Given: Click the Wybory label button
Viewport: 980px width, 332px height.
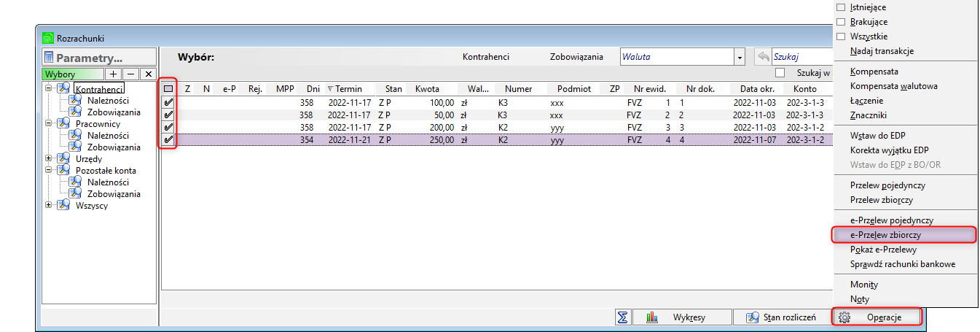Looking at the screenshot, I should pyautogui.click(x=73, y=74).
